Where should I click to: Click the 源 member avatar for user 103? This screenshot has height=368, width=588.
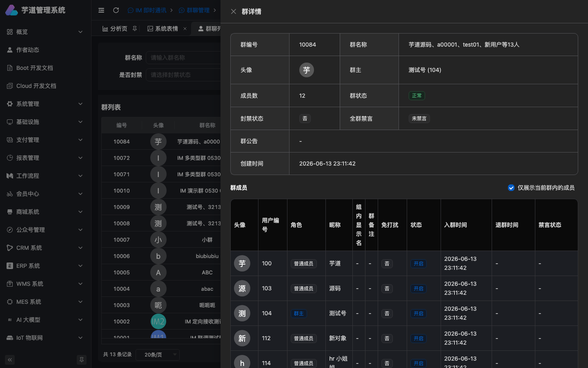pyautogui.click(x=242, y=289)
